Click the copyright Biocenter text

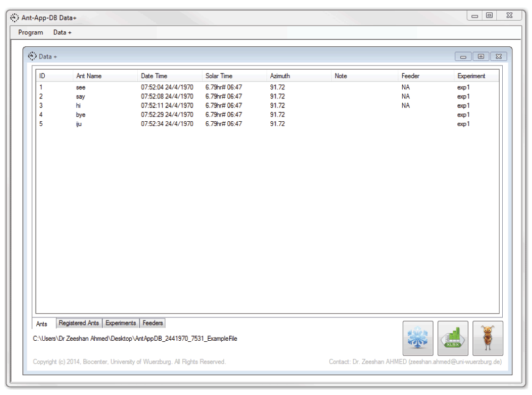129,362
